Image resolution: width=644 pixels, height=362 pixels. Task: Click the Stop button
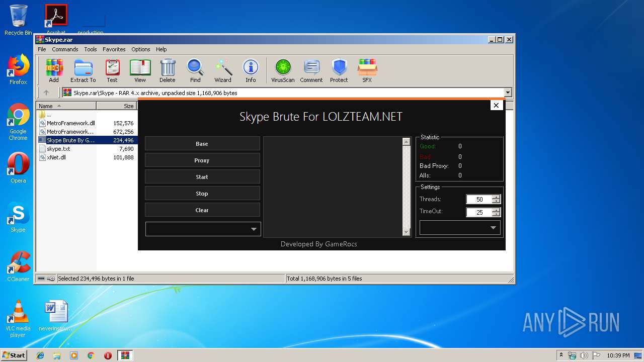202,194
